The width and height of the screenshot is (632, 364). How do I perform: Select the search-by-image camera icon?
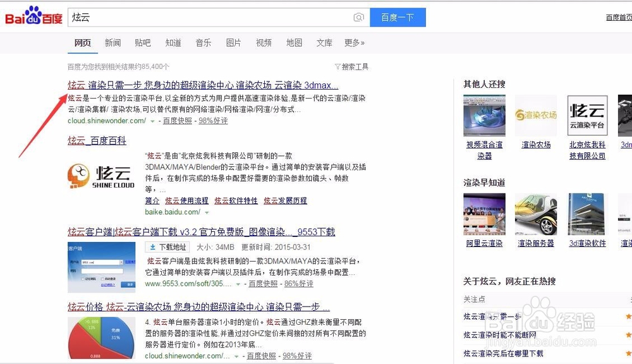pos(359,17)
